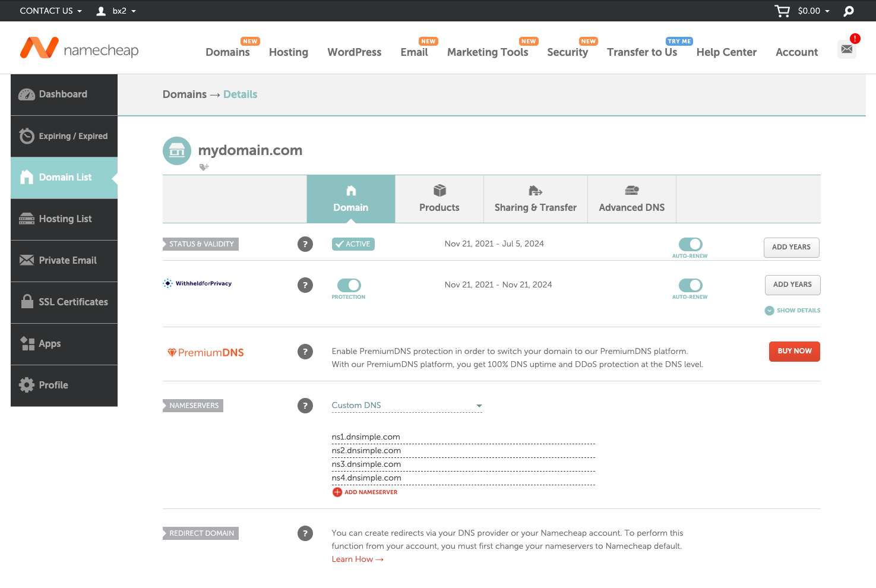Image resolution: width=876 pixels, height=588 pixels.
Task: Disable WithheldforPrivacy protection
Action: pos(349,284)
